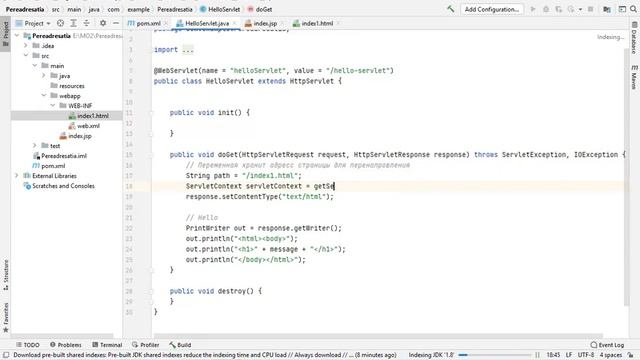This screenshot has height=360, width=640.
Task: Expand the folded import statement
Action: pos(188,50)
